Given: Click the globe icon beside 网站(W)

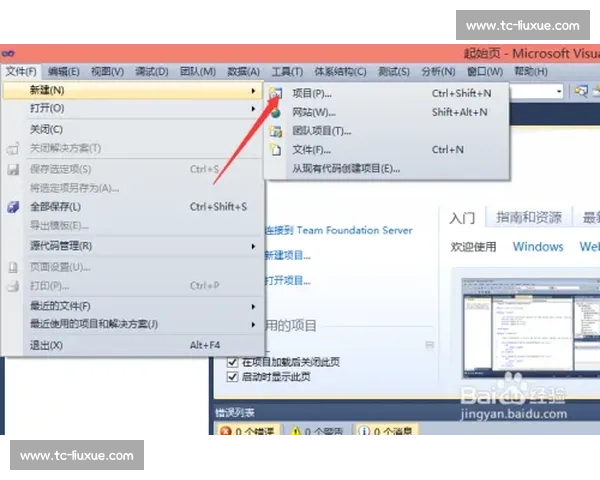Looking at the screenshot, I should (276, 113).
